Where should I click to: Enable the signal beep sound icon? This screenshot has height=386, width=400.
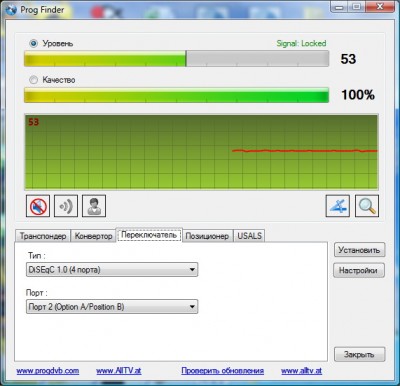coord(66,206)
